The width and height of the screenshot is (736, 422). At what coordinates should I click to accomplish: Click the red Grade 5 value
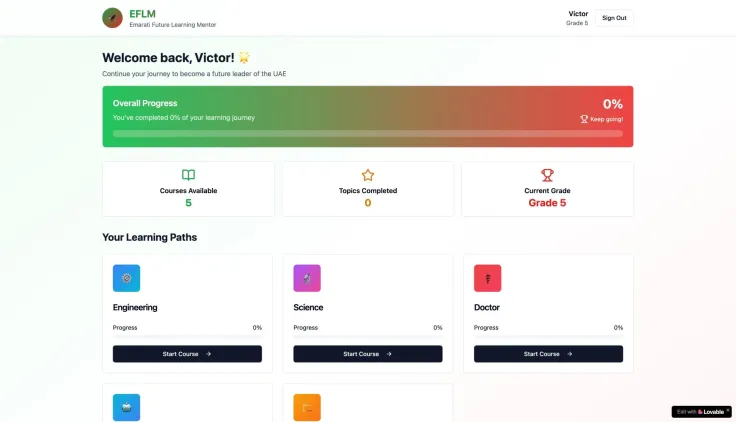tap(547, 203)
